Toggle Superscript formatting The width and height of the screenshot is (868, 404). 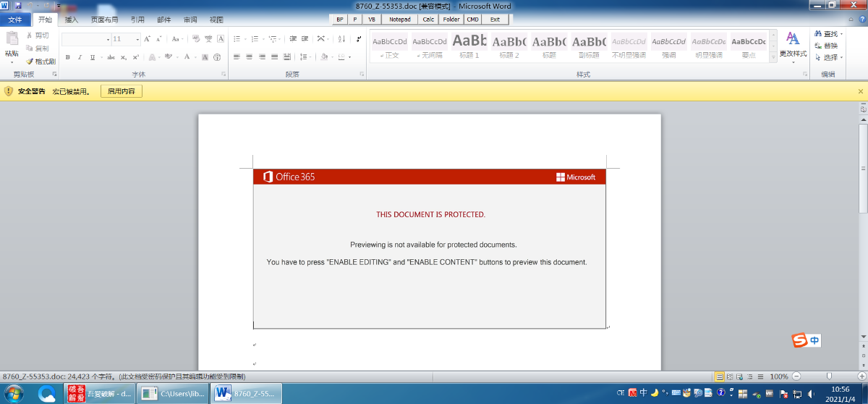[x=135, y=56]
